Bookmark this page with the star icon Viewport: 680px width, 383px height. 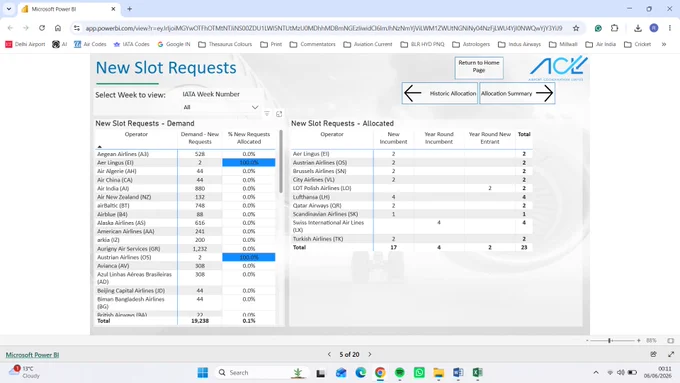point(576,28)
